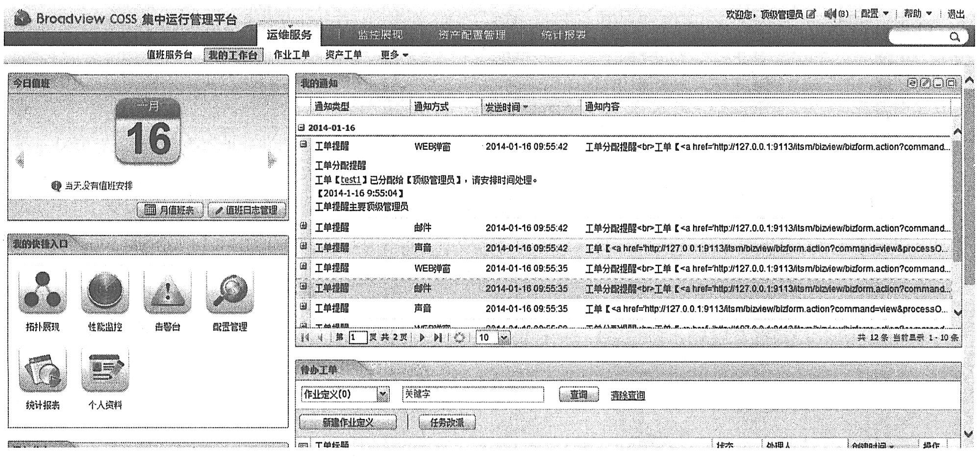
Task: Click the 关键字 keyword input field
Action: point(473,394)
